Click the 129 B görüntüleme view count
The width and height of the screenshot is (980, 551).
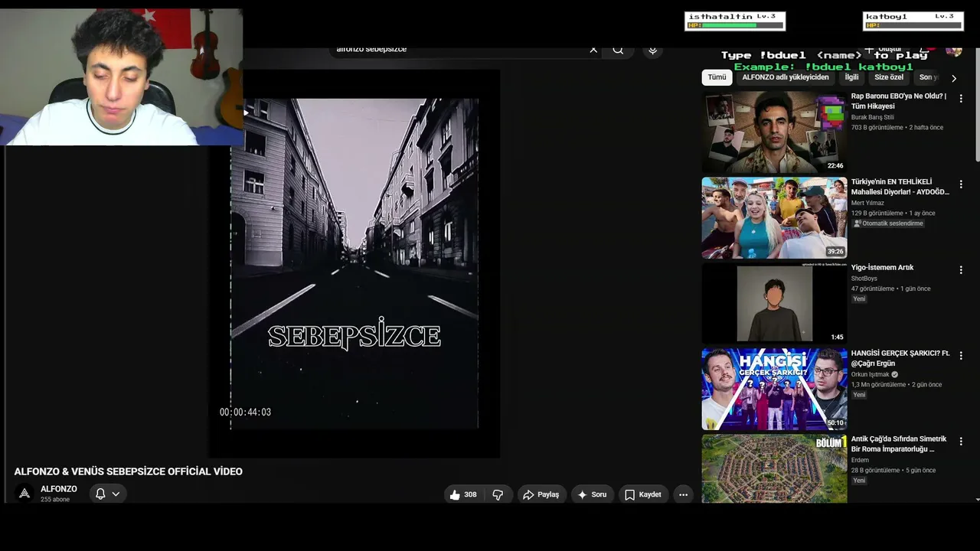[x=877, y=214]
